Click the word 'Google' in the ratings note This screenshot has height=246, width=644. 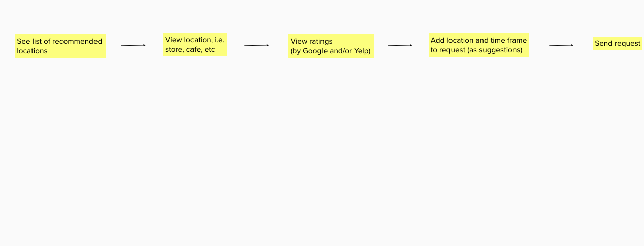315,51
